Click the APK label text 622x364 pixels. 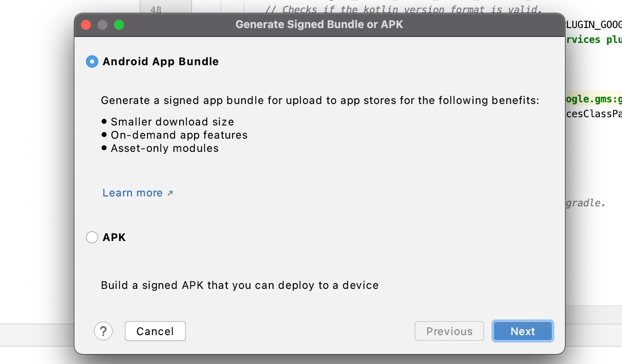click(114, 237)
